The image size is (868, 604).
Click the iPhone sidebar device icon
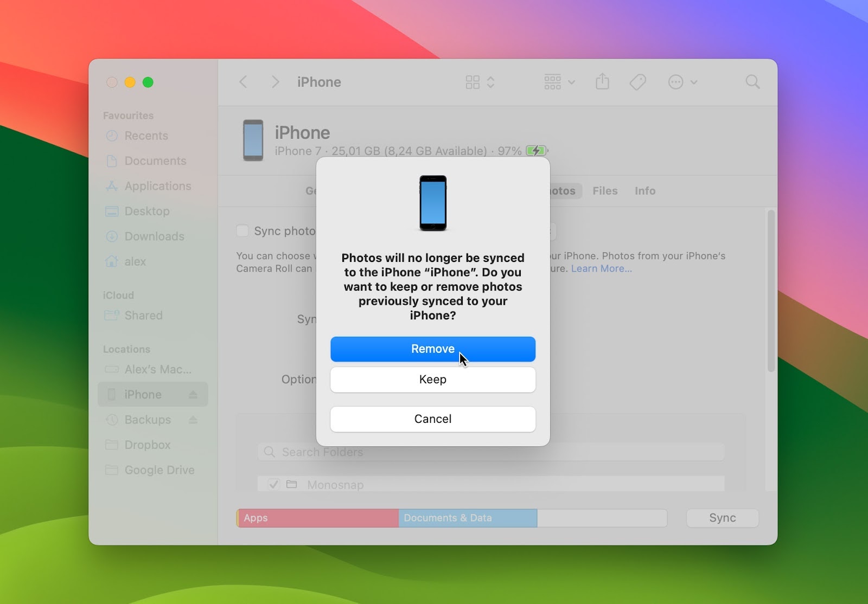(x=112, y=395)
